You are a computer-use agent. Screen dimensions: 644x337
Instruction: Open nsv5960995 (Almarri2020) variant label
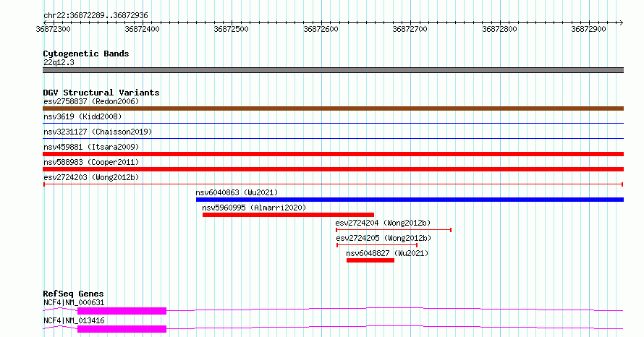[x=254, y=208]
